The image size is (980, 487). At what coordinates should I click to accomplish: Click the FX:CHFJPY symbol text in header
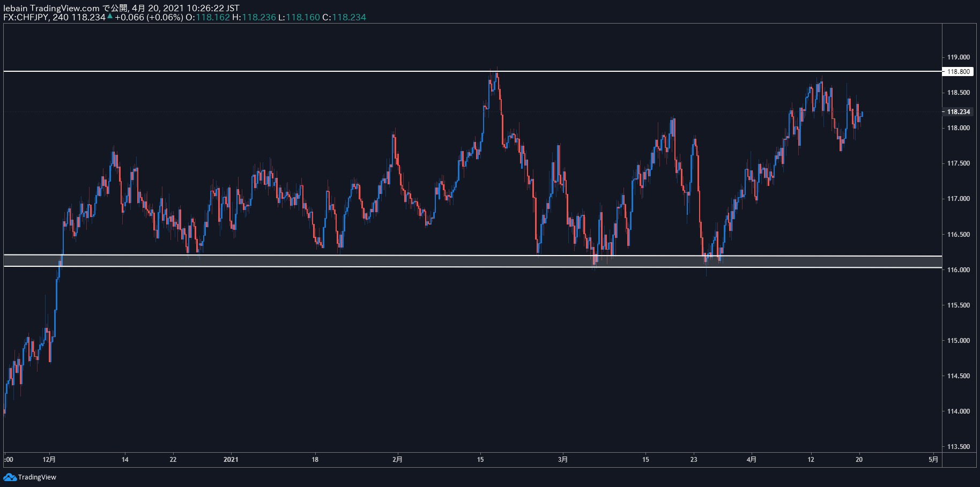click(26, 17)
